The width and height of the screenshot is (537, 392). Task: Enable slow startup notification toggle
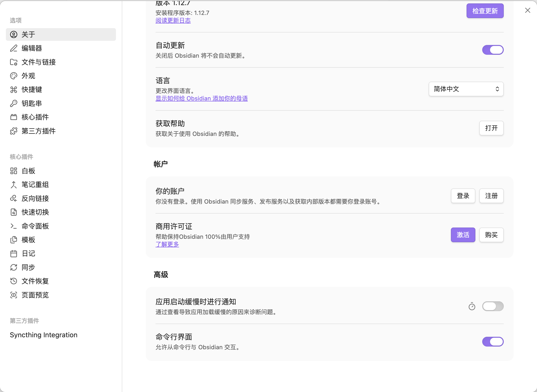pyautogui.click(x=492, y=306)
